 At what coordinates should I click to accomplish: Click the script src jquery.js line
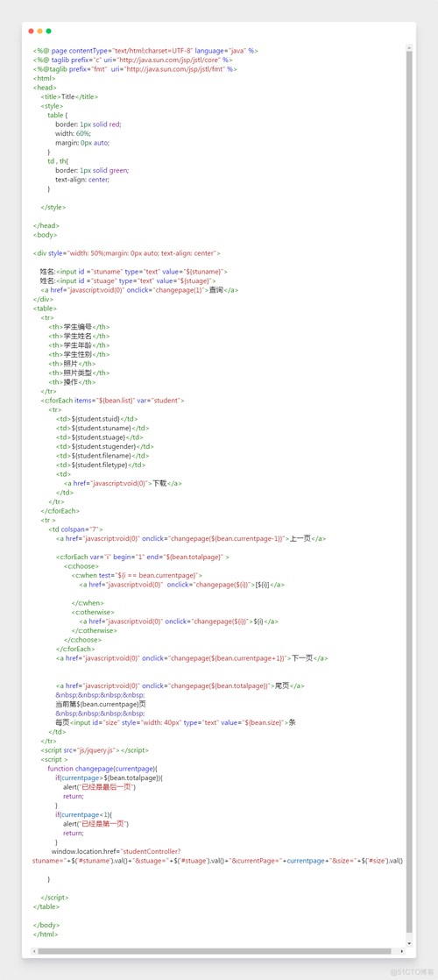(95, 750)
